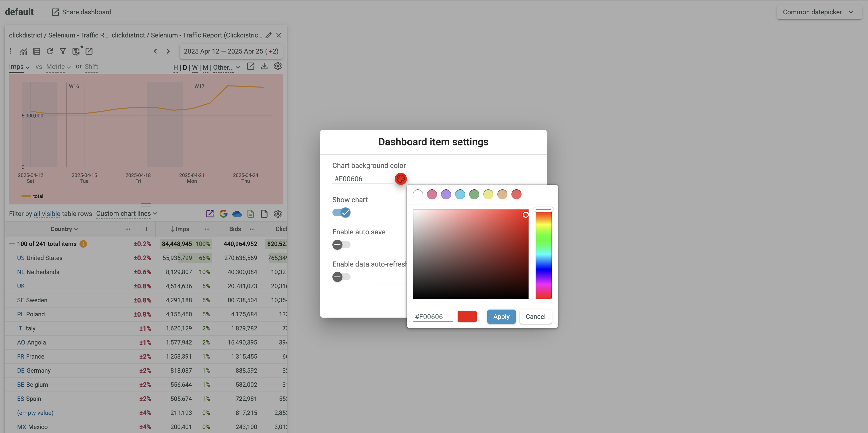Click the color palette icon in settings

tap(400, 179)
